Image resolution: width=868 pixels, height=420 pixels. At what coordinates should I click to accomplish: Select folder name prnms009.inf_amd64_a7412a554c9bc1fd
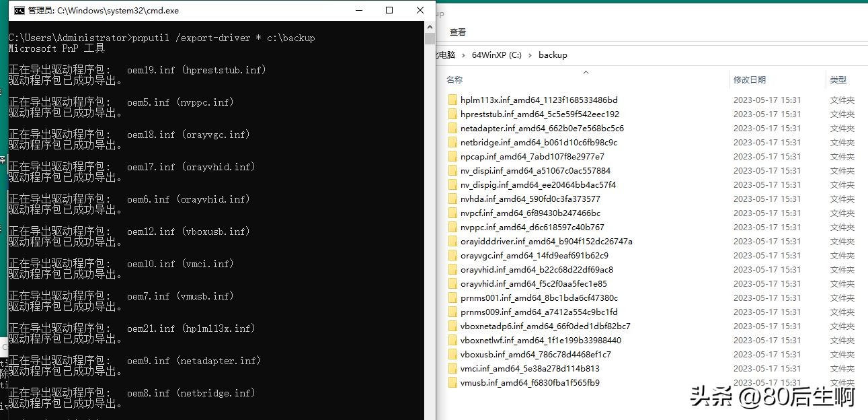click(x=539, y=312)
